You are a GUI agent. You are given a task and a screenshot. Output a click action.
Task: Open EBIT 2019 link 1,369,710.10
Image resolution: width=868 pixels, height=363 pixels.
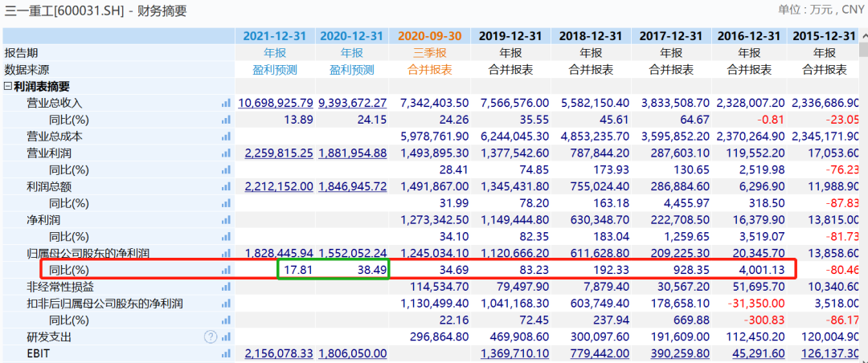pos(515,353)
